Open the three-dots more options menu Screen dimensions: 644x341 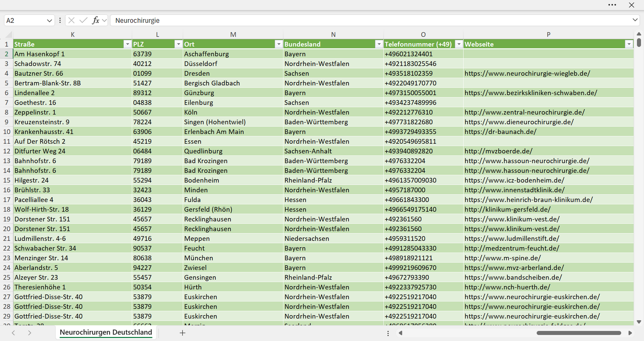pyautogui.click(x=612, y=5)
